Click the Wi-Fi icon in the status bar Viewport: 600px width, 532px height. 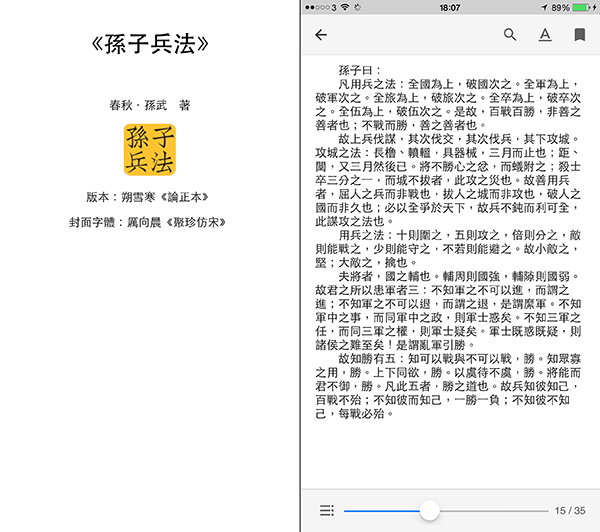point(345,7)
